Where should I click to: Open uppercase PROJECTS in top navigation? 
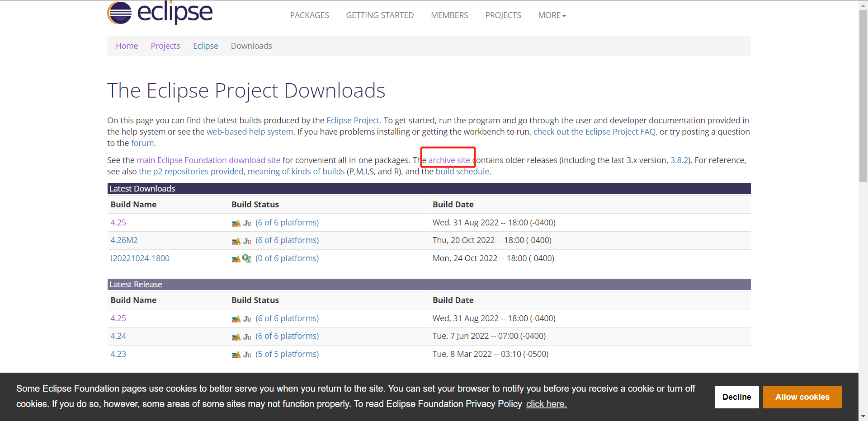[503, 15]
